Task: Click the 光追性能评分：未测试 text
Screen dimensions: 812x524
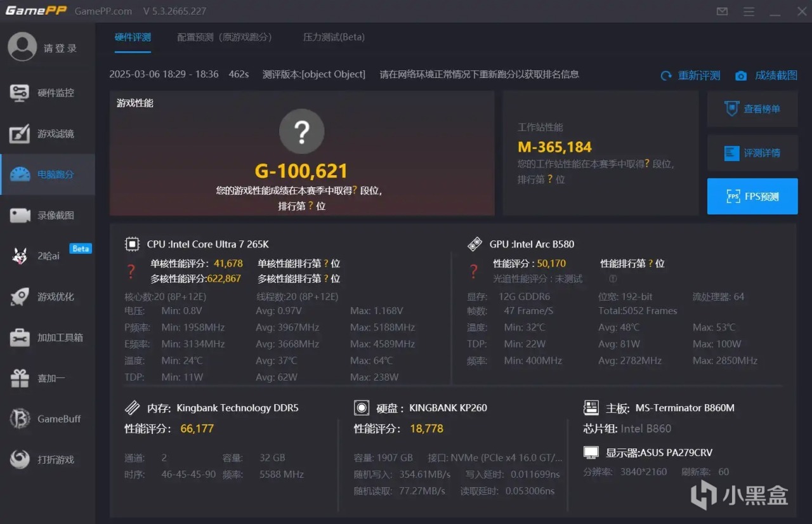Action: [x=538, y=278]
